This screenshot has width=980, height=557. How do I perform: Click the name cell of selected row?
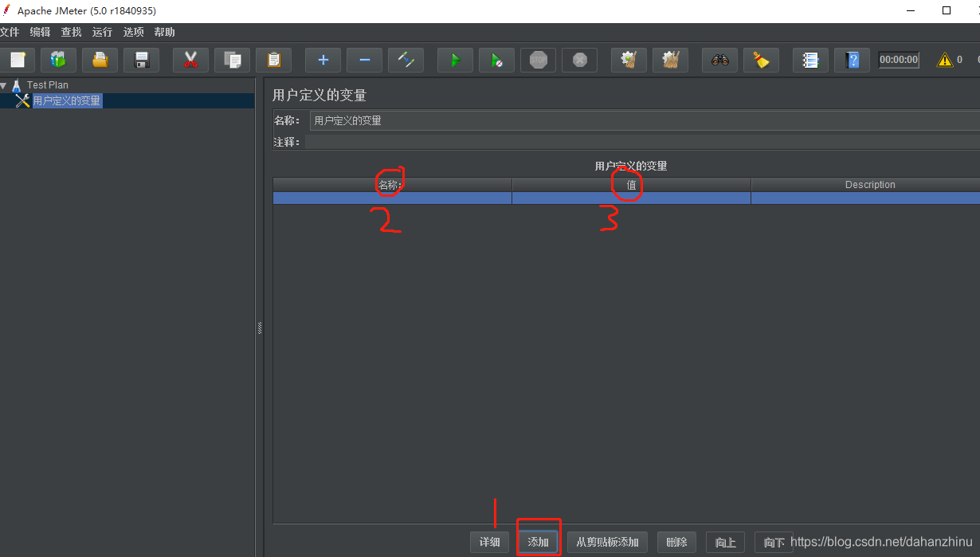(392, 198)
